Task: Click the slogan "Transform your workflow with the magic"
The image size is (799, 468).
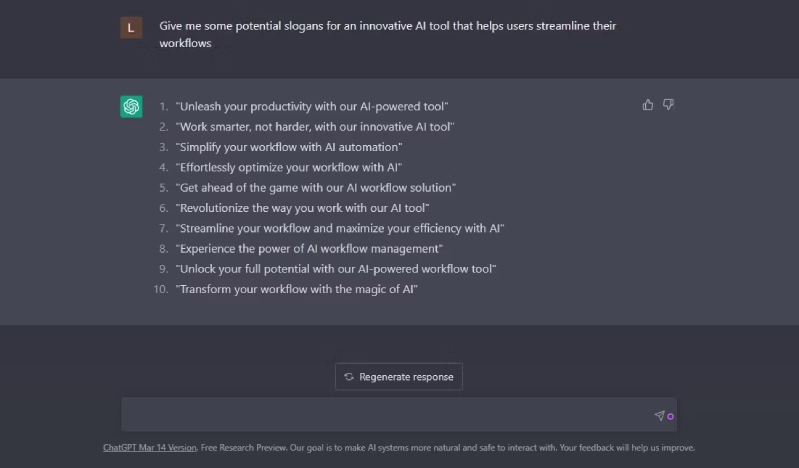Action: tap(296, 289)
